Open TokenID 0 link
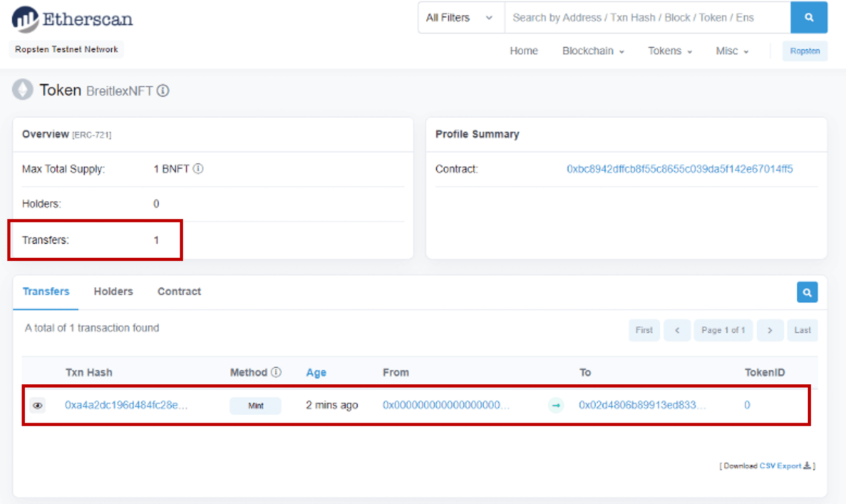This screenshot has height=504, width=846. click(x=747, y=405)
